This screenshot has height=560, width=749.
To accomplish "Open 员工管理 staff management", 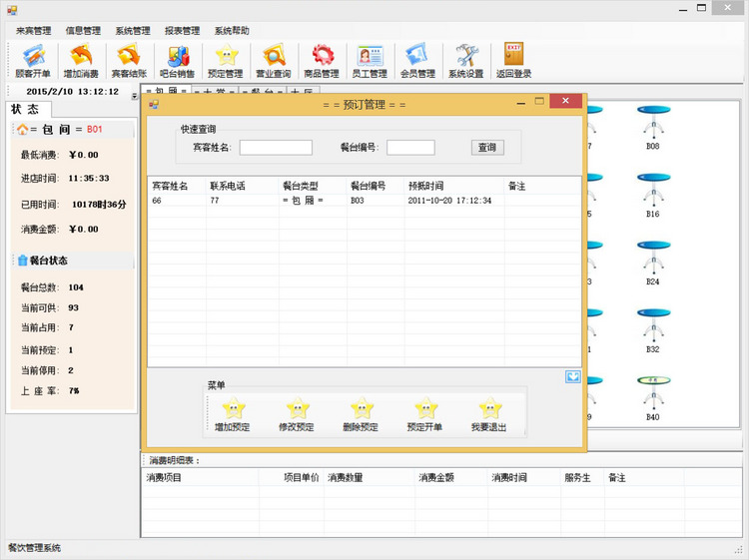I will 370,60.
